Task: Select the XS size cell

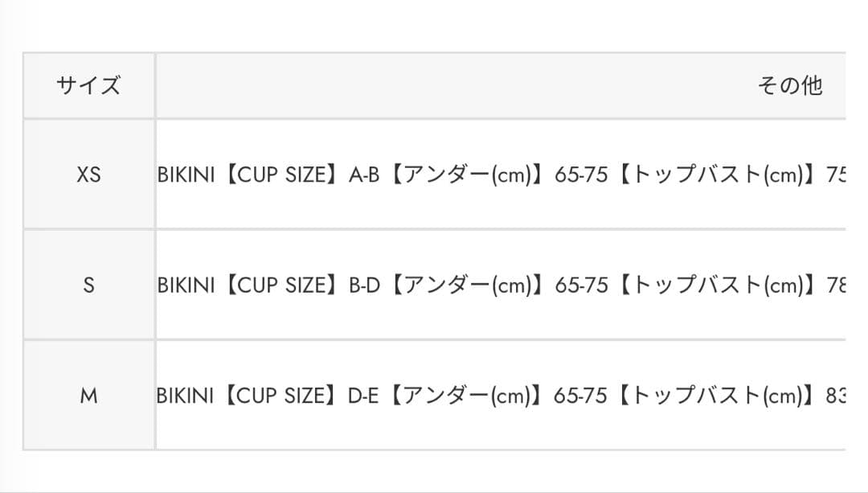Action: point(88,174)
